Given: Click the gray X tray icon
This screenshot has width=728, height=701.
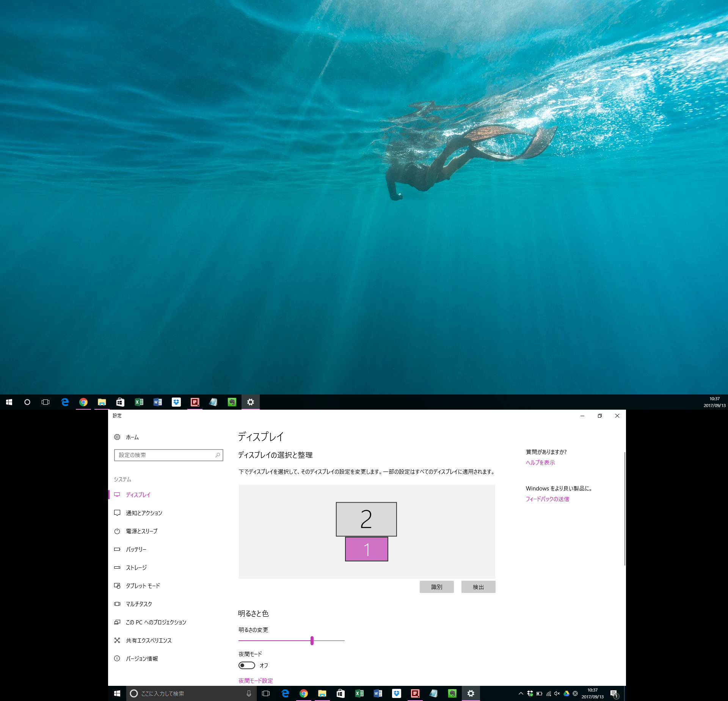Looking at the screenshot, I should pyautogui.click(x=575, y=693).
